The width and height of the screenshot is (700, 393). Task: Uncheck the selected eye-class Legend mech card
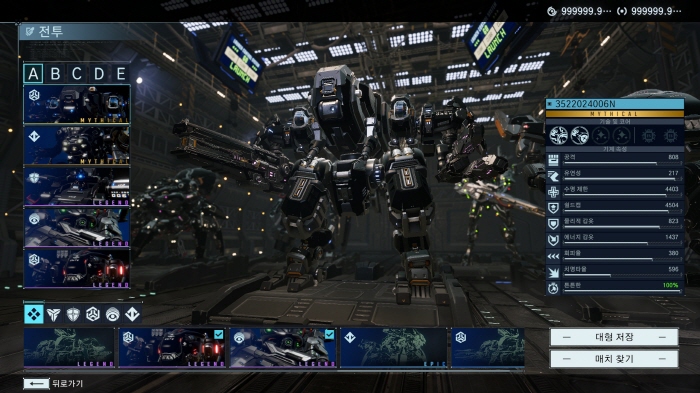coord(283,348)
